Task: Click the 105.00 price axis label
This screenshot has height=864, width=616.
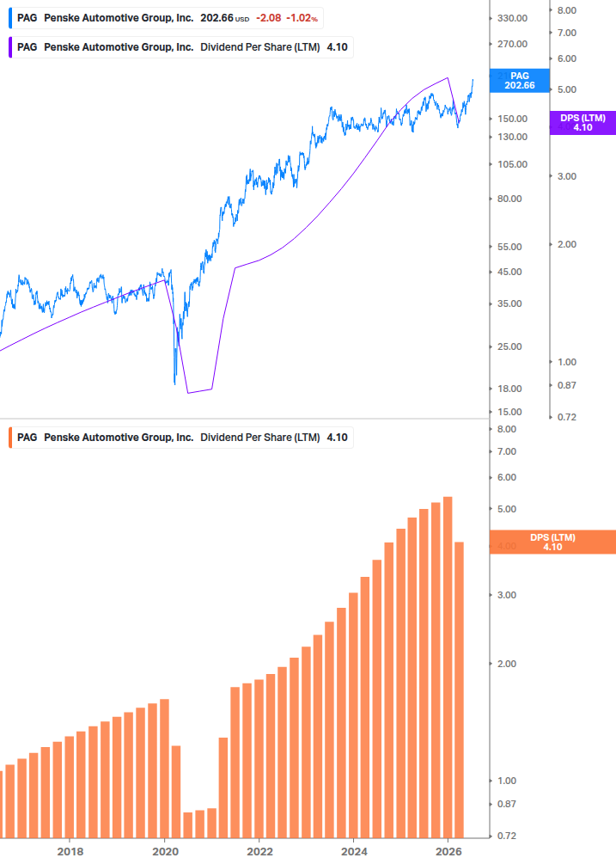Action: coord(512,164)
